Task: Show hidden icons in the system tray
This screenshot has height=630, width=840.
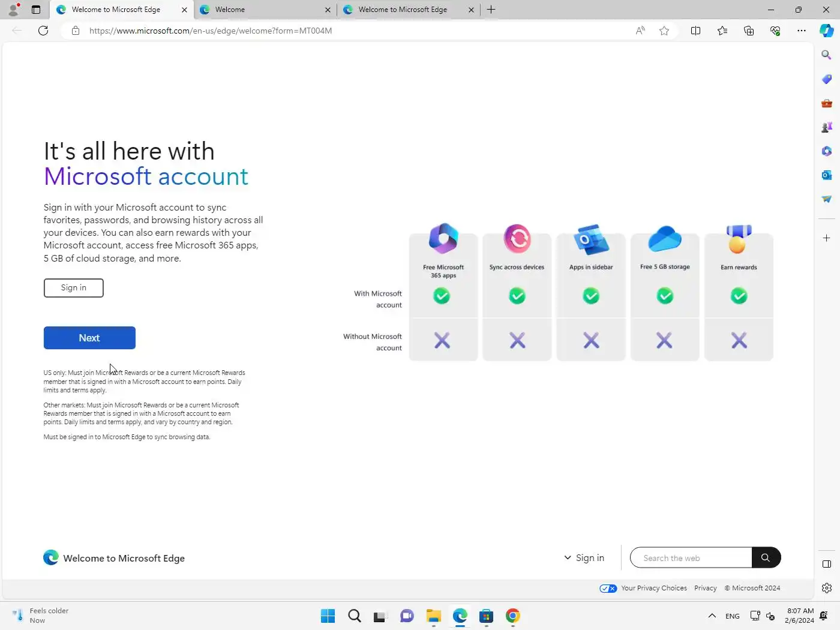Action: pyautogui.click(x=712, y=616)
